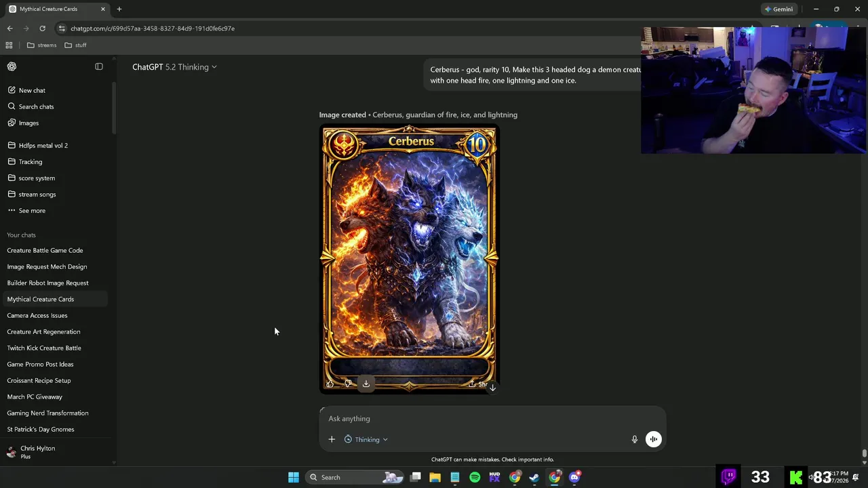Image resolution: width=868 pixels, height=488 pixels.
Task: Open the Gemini button in the title bar
Action: (x=778, y=9)
